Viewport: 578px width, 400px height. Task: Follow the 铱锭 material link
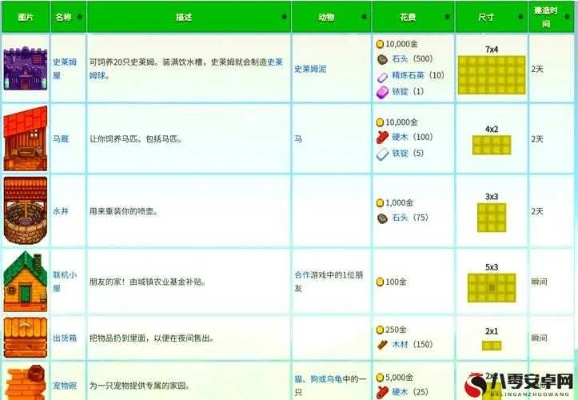click(400, 91)
